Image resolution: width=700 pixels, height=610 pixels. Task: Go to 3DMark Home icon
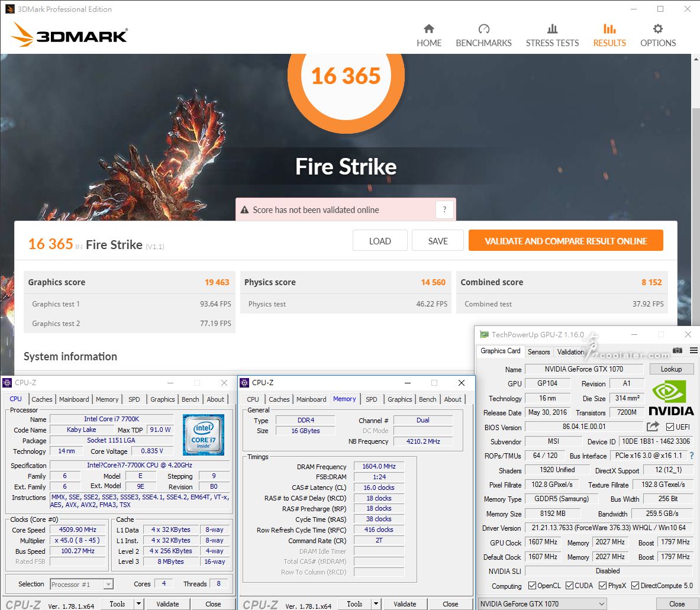428,29
